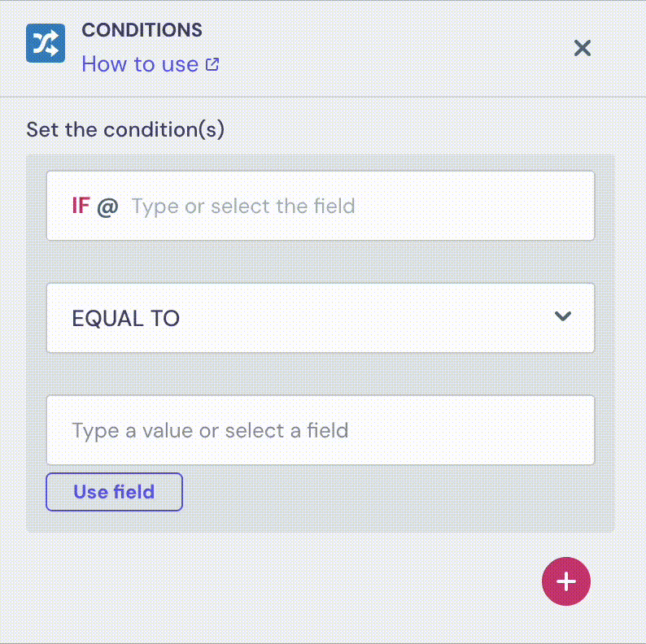Click the red IF keyword
646x644 pixels.
tap(81, 207)
